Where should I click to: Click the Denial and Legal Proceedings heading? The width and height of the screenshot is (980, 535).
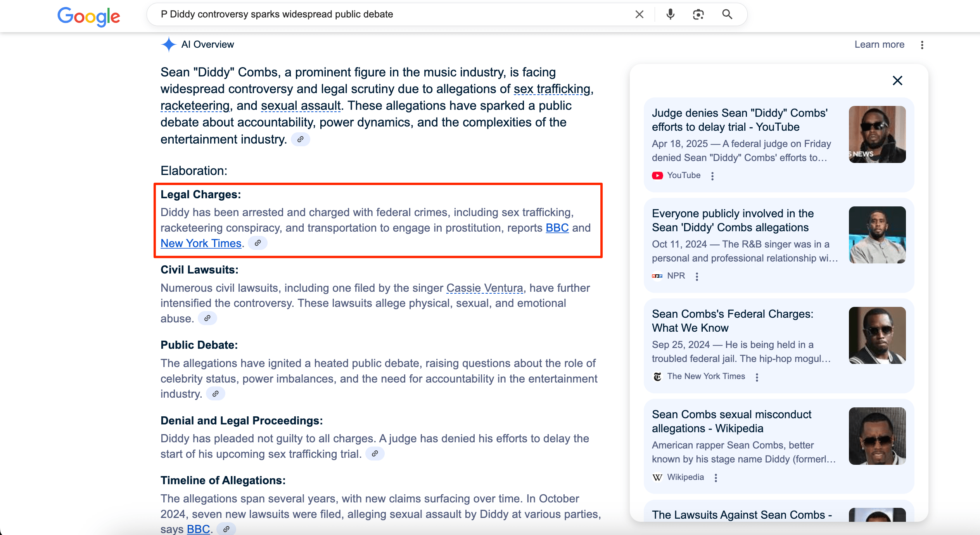(242, 421)
